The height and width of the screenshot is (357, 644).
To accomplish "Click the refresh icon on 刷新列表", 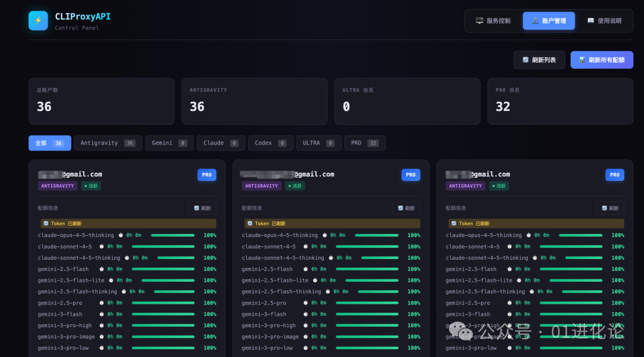I will [525, 60].
